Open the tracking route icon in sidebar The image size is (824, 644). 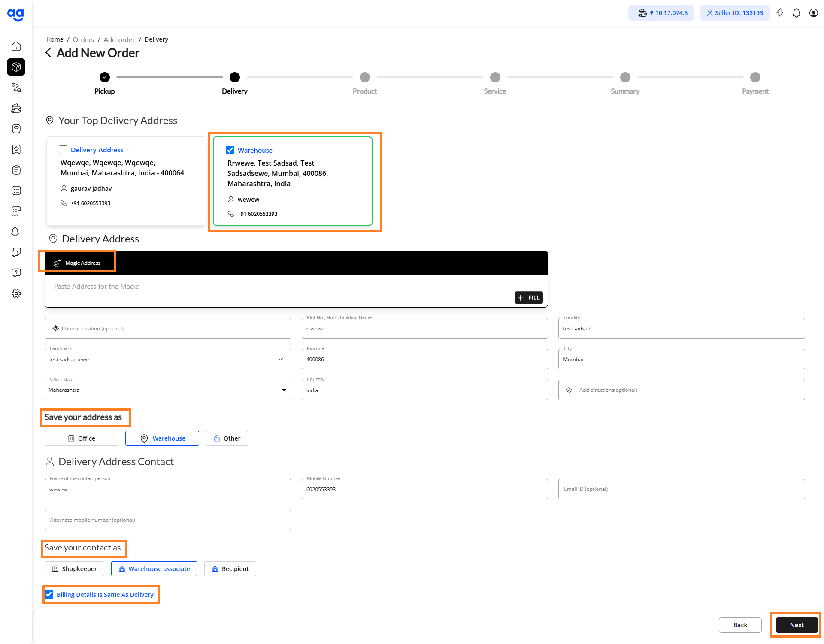16,88
